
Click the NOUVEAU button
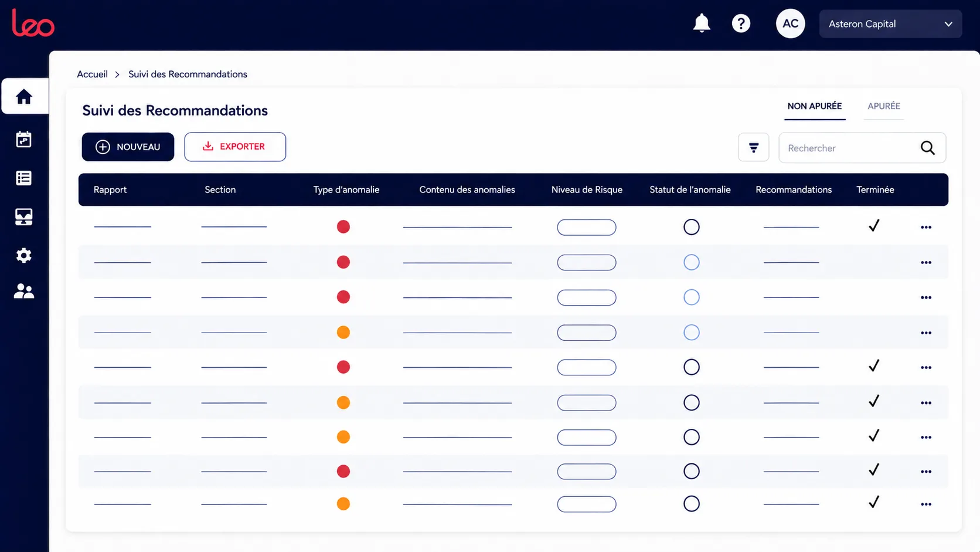point(128,147)
